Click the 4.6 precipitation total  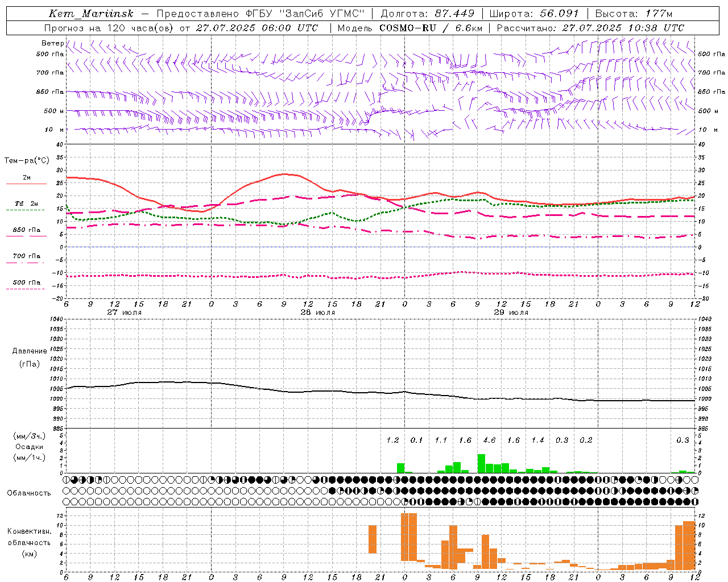coord(489,440)
